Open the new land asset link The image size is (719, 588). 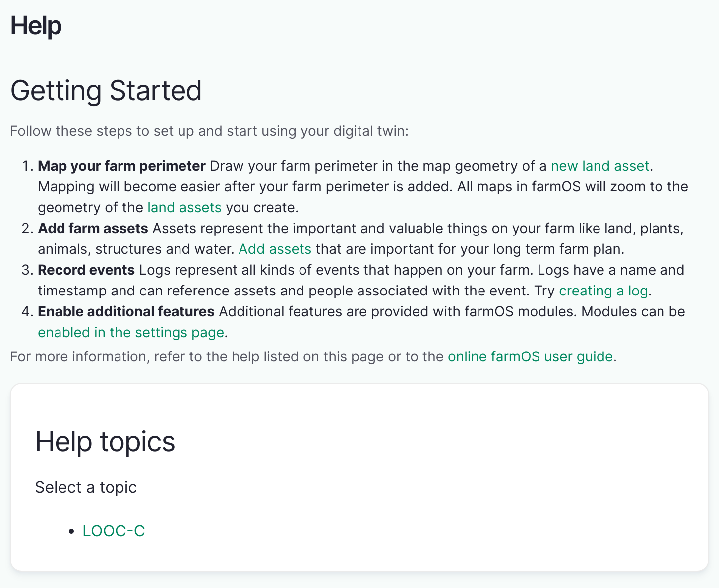(599, 166)
